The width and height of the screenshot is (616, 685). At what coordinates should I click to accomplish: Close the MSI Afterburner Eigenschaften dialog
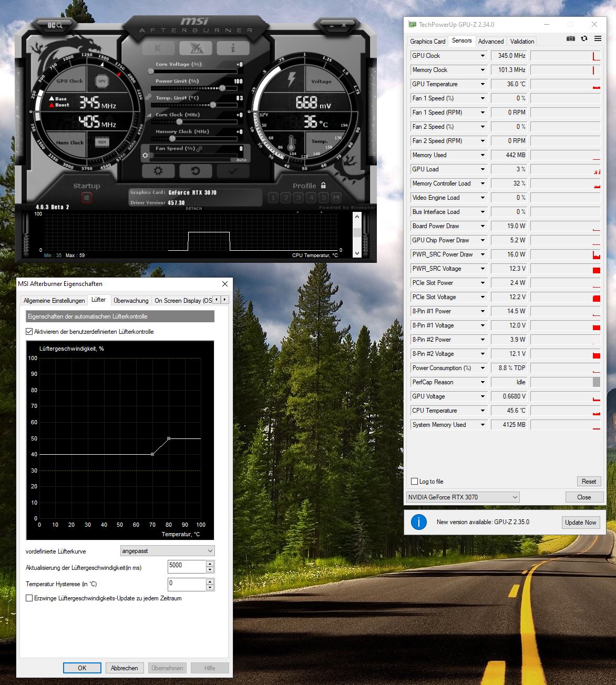point(225,284)
